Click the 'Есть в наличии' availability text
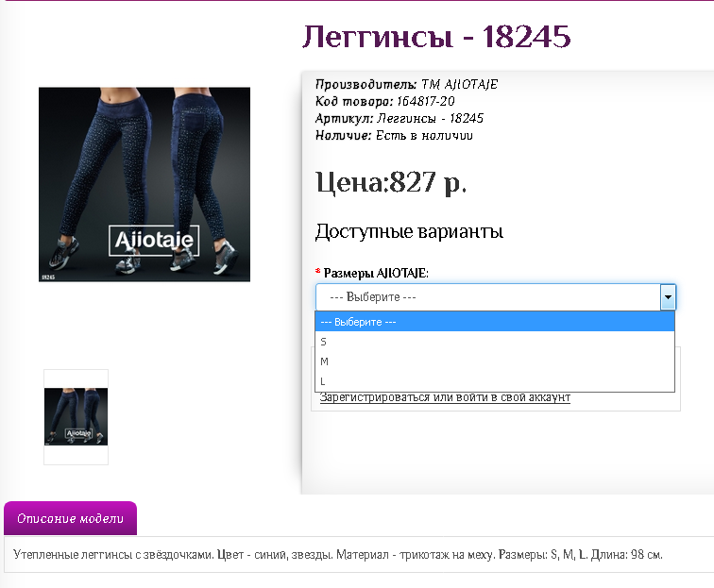Image resolution: width=714 pixels, height=588 pixels. pos(424,136)
